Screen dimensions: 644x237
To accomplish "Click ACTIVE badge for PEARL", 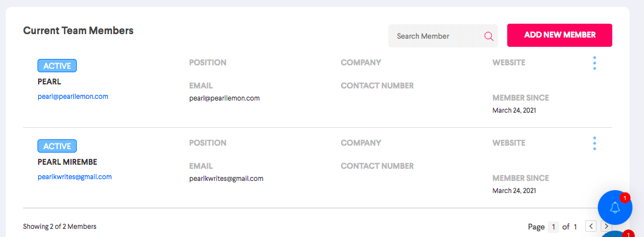I will pyautogui.click(x=57, y=66).
